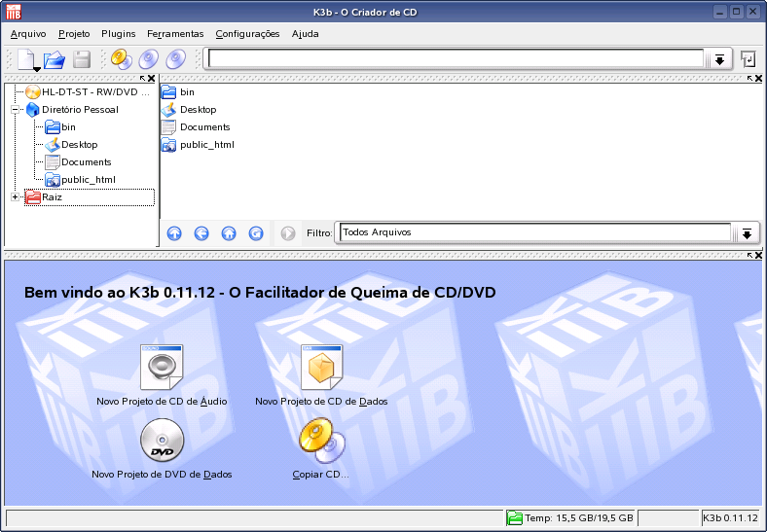Open the Arquivo menu
Viewport: 767px width, 532px height.
pos(28,34)
